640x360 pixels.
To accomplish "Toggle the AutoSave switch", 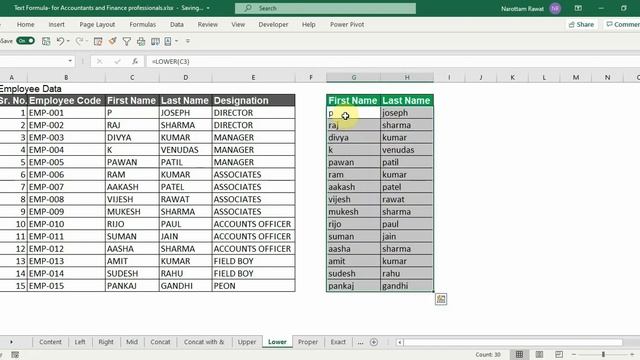I will pyautogui.click(x=25, y=41).
